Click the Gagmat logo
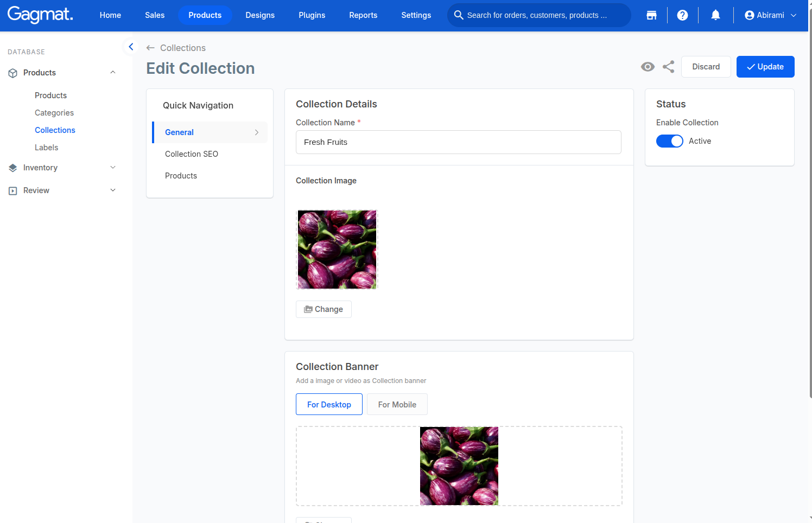Image resolution: width=812 pixels, height=523 pixels. (40, 15)
